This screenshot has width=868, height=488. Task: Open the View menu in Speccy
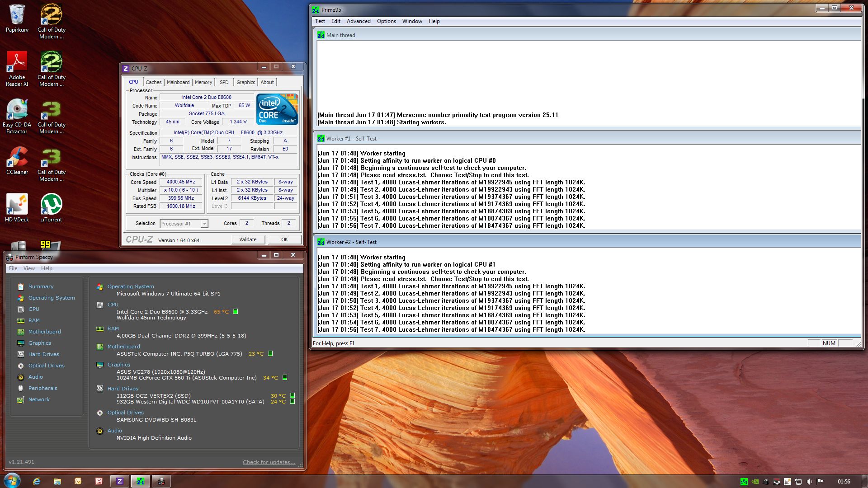tap(29, 268)
